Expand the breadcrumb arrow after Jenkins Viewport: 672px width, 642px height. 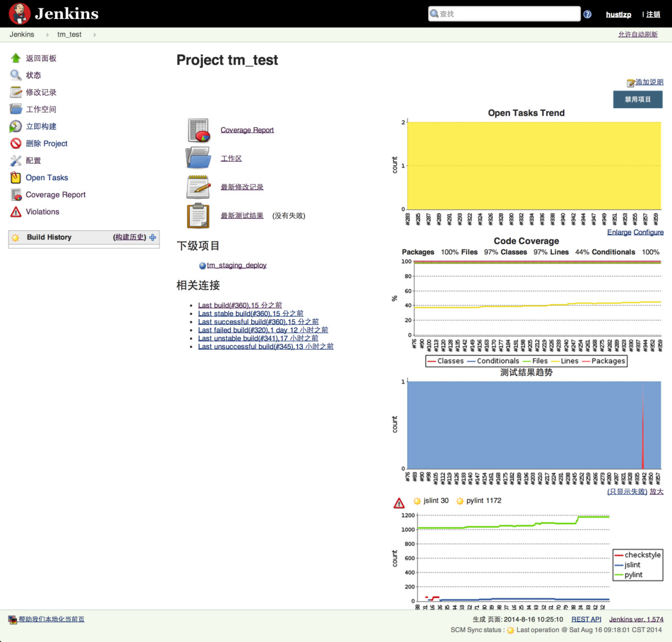tap(47, 35)
